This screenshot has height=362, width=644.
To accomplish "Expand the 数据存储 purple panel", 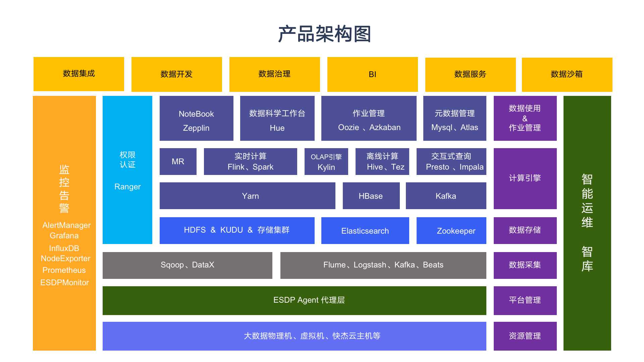I will 525,230.
